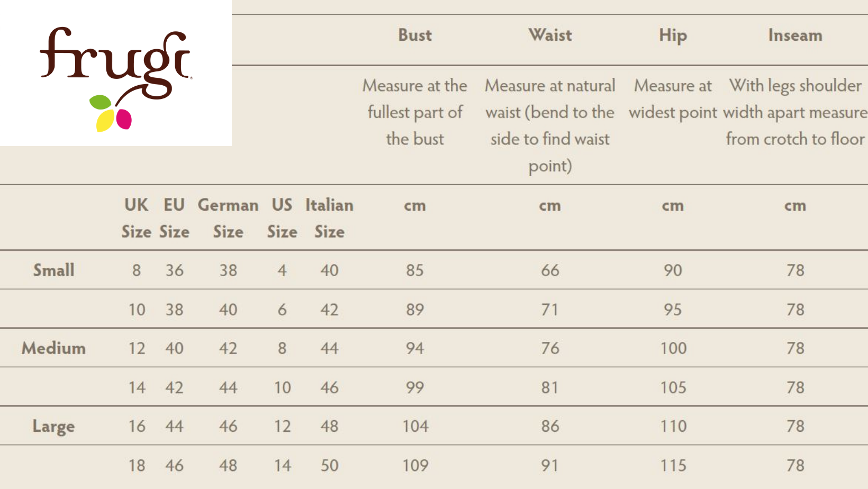Click the German Size column heading

tap(228, 218)
